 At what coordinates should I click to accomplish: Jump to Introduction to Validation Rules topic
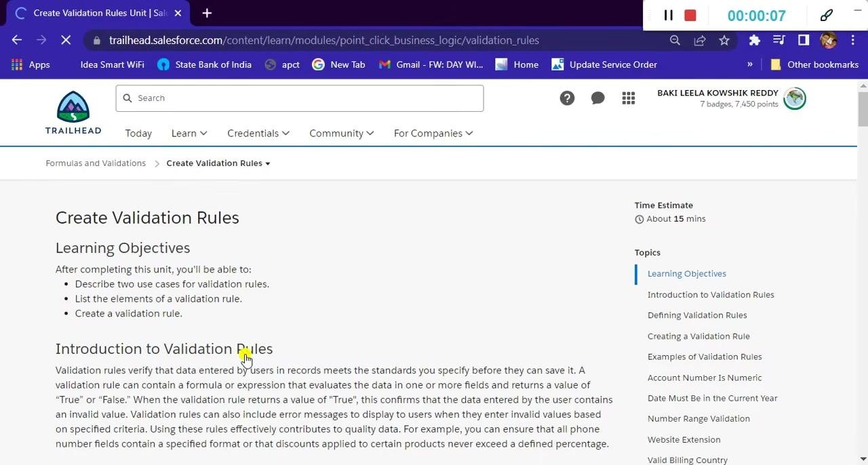711,295
